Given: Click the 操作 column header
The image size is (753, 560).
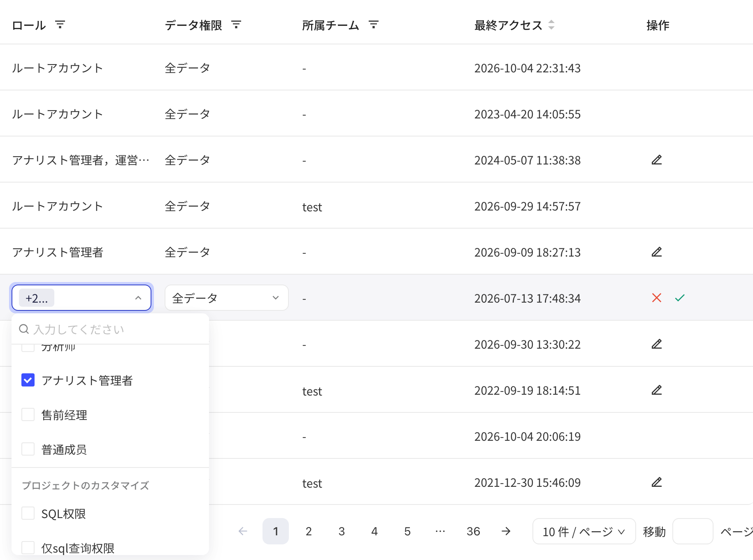Looking at the screenshot, I should [x=658, y=25].
